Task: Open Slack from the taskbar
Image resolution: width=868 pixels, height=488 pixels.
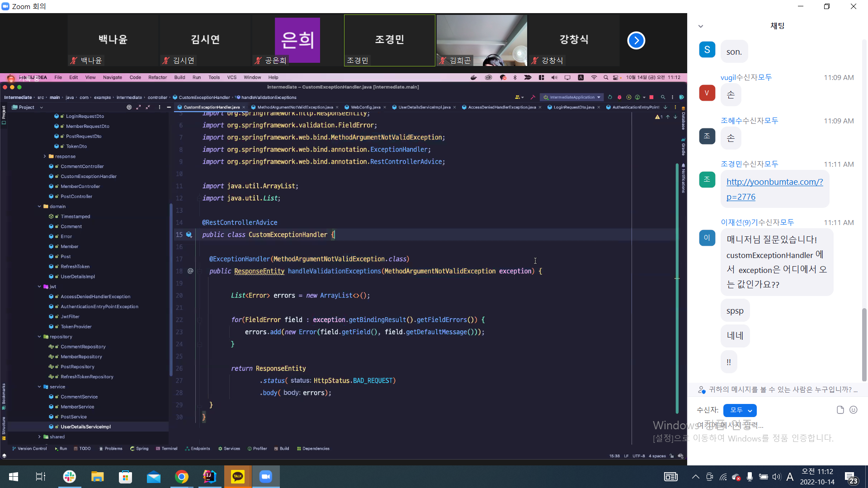Action: point(69,477)
